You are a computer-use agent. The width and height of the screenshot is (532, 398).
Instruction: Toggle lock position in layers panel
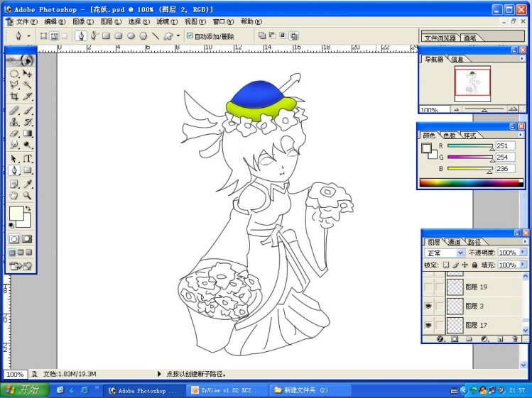coord(465,265)
